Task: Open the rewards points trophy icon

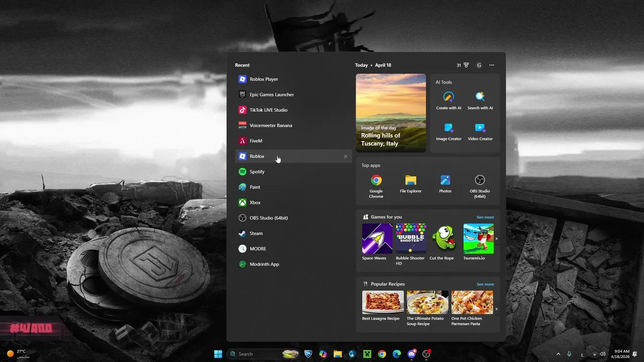Action: tap(463, 65)
